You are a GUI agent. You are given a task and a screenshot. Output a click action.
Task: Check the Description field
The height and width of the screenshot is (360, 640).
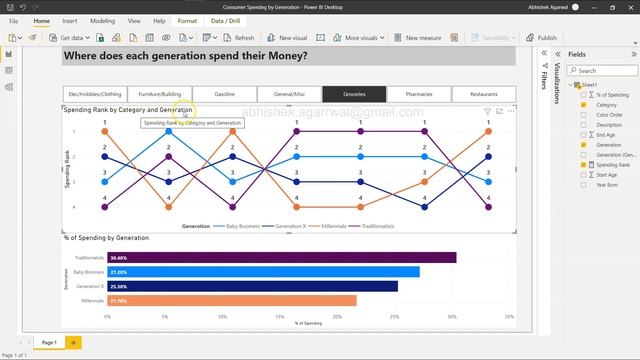pos(583,125)
